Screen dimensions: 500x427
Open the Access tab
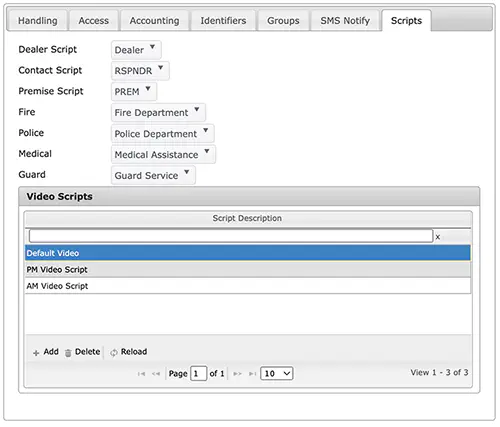(94, 21)
